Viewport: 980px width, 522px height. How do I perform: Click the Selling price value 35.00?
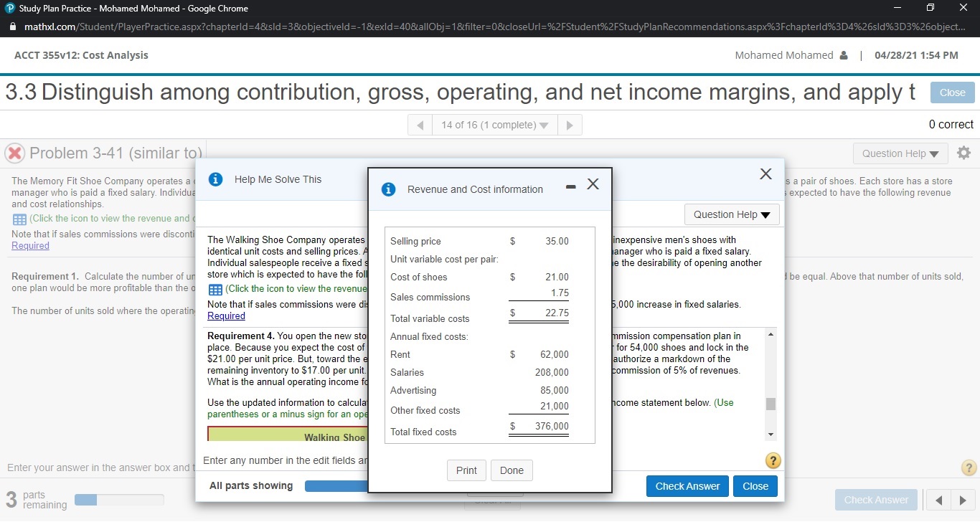(x=557, y=242)
